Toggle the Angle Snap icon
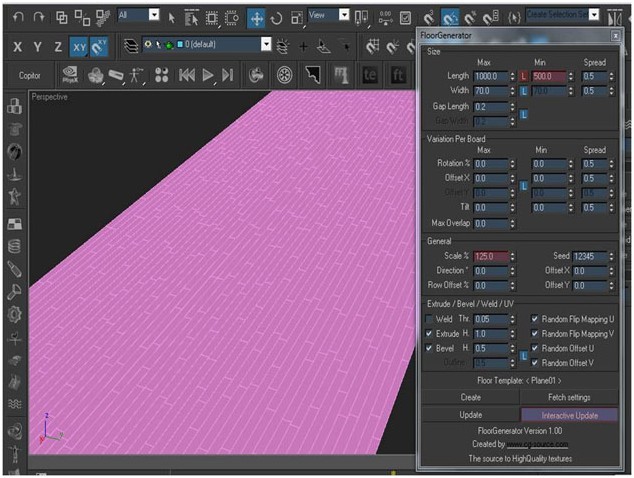 [450, 17]
